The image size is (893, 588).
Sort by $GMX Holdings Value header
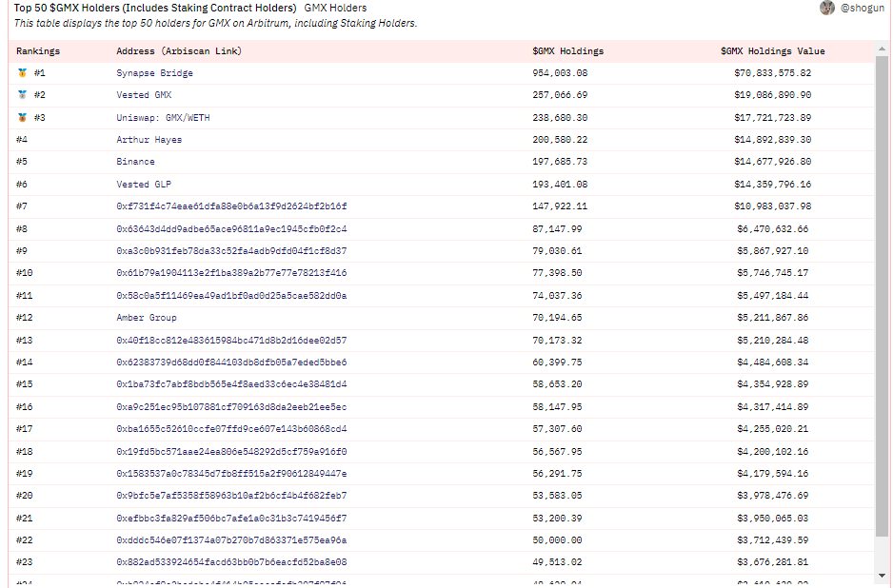tap(772, 51)
